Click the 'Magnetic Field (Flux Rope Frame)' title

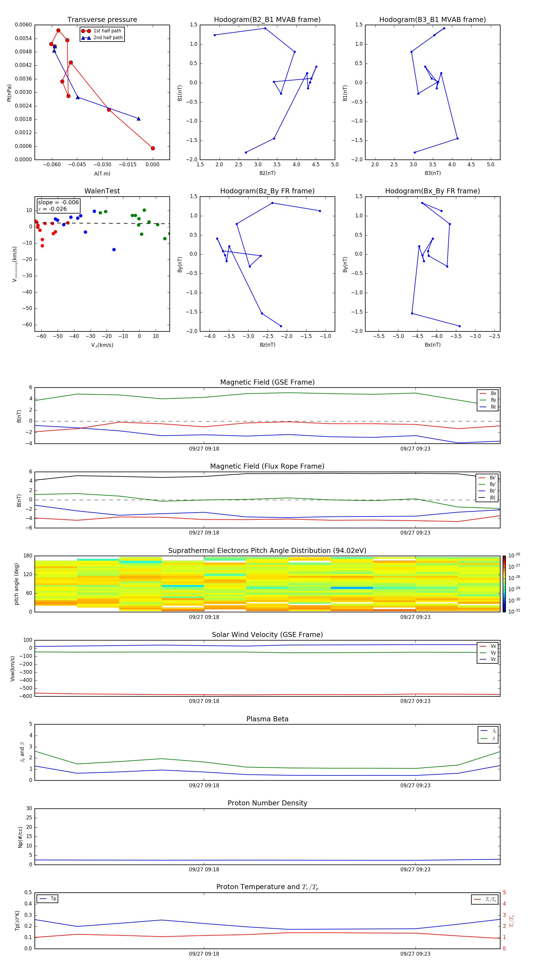pyautogui.click(x=267, y=467)
